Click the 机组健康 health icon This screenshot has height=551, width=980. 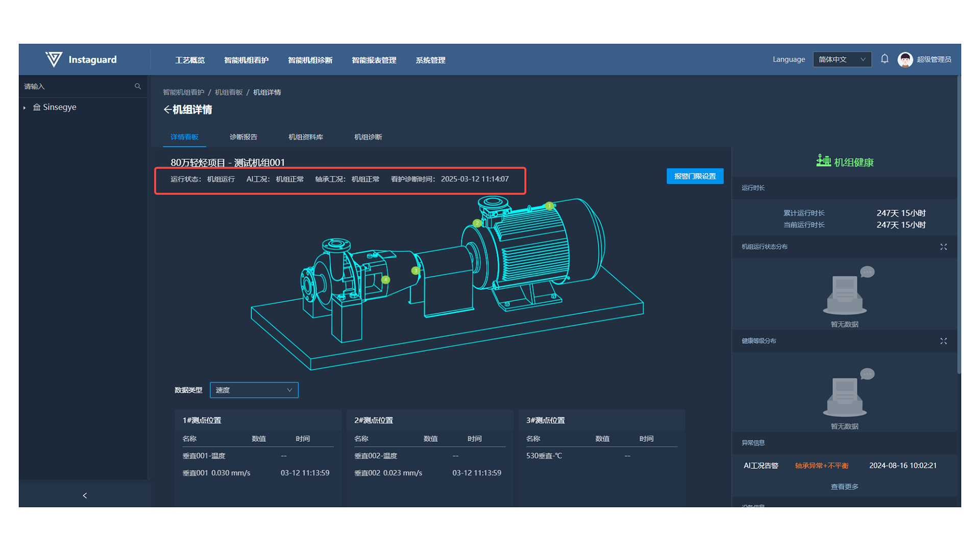pos(823,161)
